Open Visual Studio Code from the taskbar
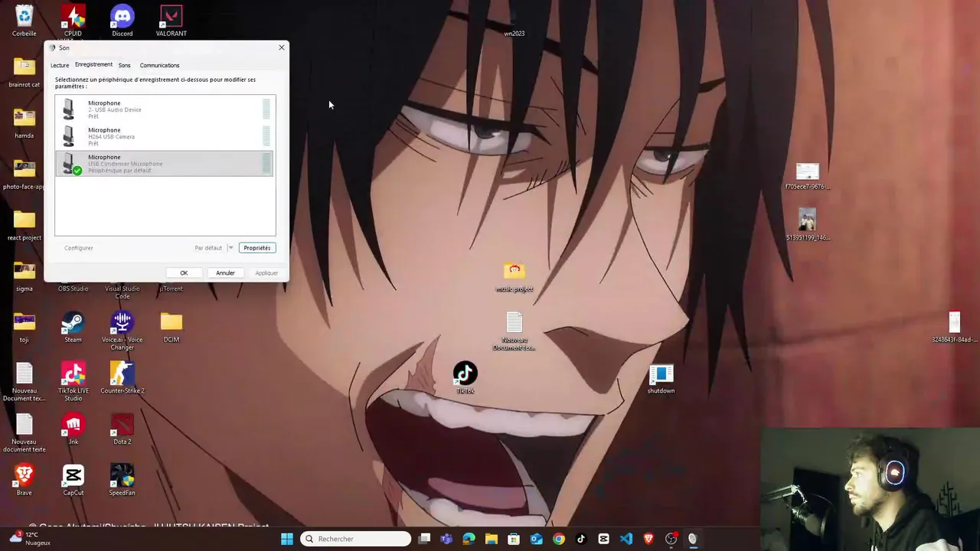Viewport: 980px width, 551px height. pos(626,539)
